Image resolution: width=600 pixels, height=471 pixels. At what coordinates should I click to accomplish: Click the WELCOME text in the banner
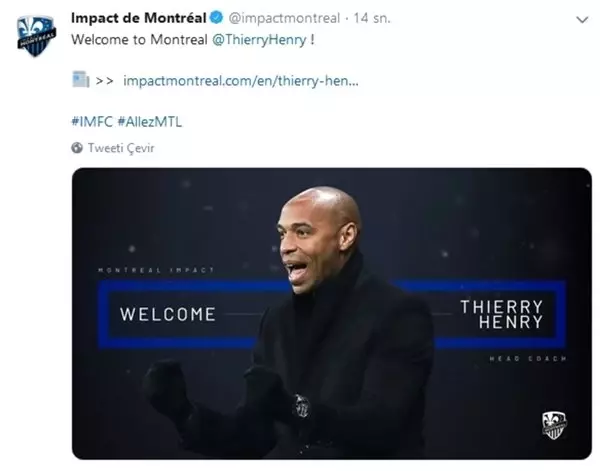pos(168,315)
